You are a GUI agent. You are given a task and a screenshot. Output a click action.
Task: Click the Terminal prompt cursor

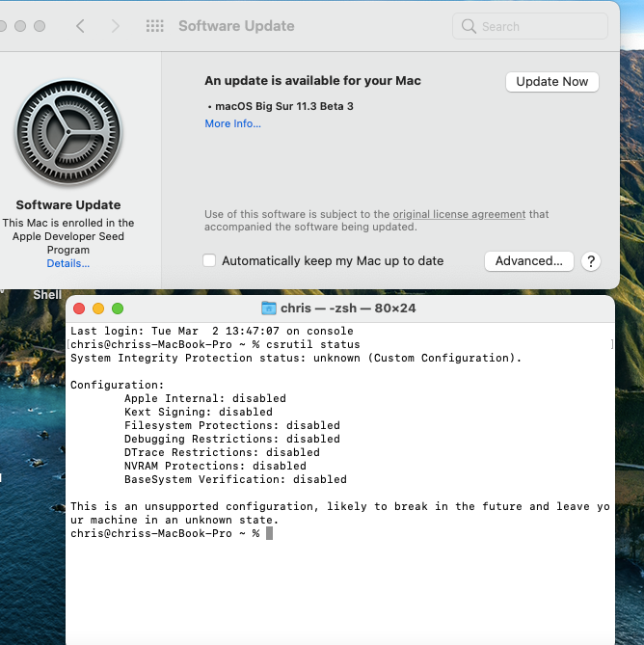point(269,533)
